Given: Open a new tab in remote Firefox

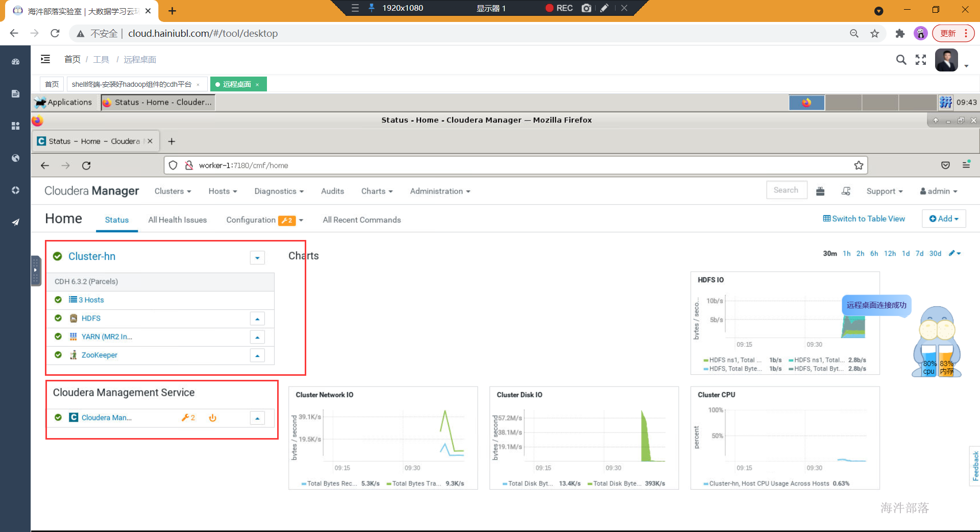Looking at the screenshot, I should click(171, 141).
